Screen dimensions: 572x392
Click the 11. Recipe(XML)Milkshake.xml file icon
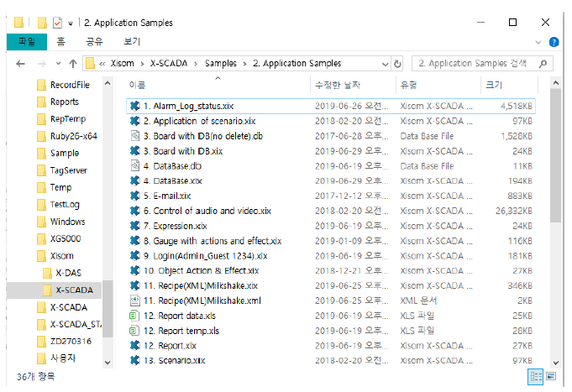(134, 301)
